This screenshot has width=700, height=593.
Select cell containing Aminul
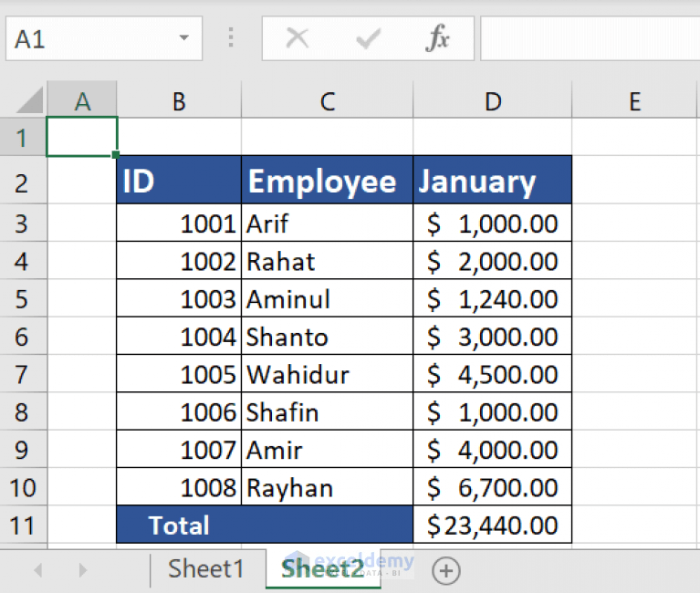[x=328, y=298]
